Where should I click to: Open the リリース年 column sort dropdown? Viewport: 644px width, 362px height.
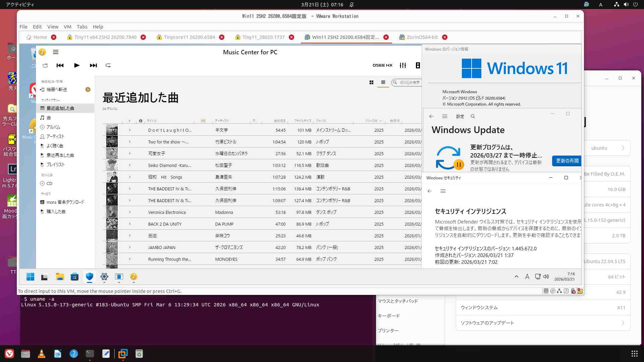tap(380, 121)
